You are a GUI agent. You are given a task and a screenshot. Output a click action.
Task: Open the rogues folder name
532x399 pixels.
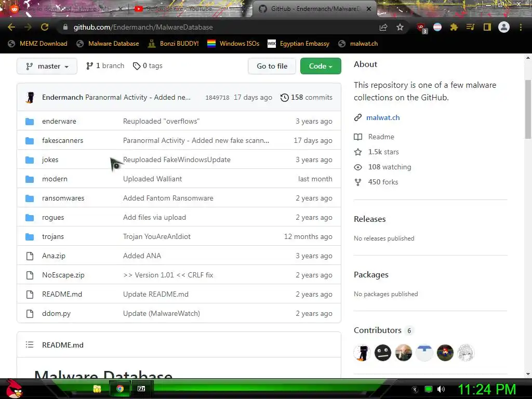(x=53, y=217)
